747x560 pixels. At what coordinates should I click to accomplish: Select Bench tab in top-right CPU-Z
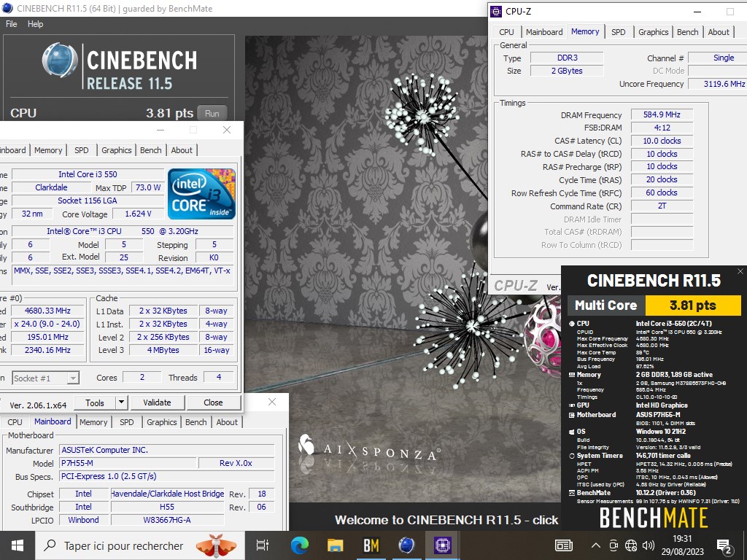coord(687,32)
